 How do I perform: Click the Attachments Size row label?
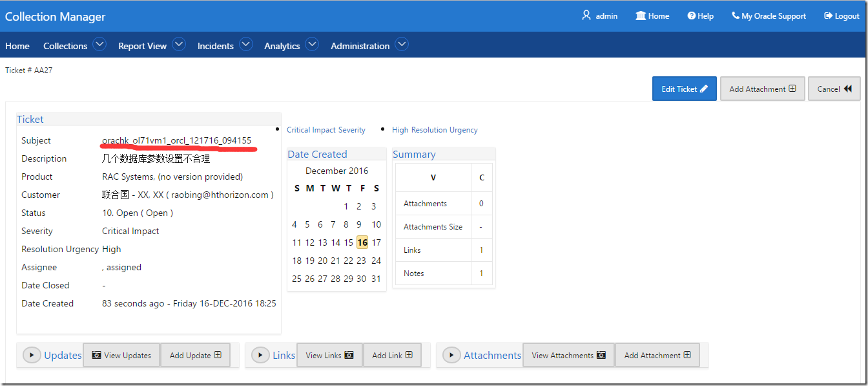[433, 227]
